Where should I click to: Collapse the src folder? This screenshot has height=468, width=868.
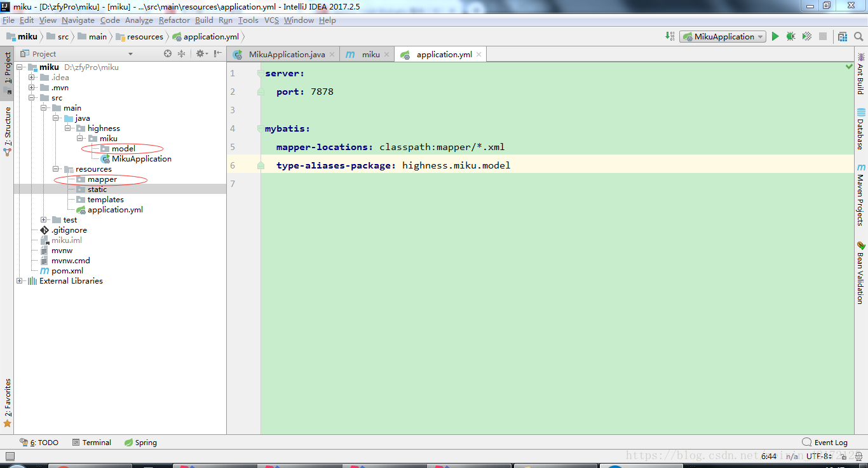pyautogui.click(x=32, y=97)
